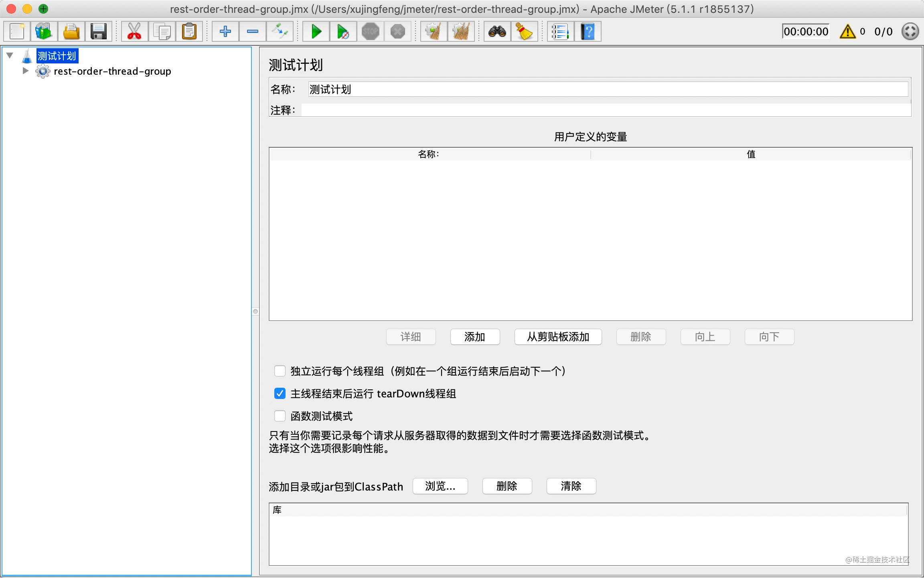Viewport: 924px width, 578px height.
Task: Open the Function Helper list icon
Action: [560, 31]
